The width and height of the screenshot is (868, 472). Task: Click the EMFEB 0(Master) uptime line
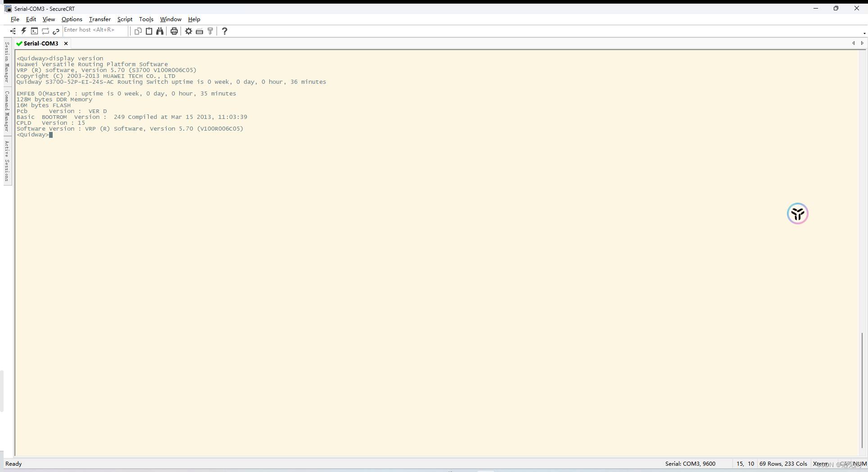pyautogui.click(x=127, y=94)
